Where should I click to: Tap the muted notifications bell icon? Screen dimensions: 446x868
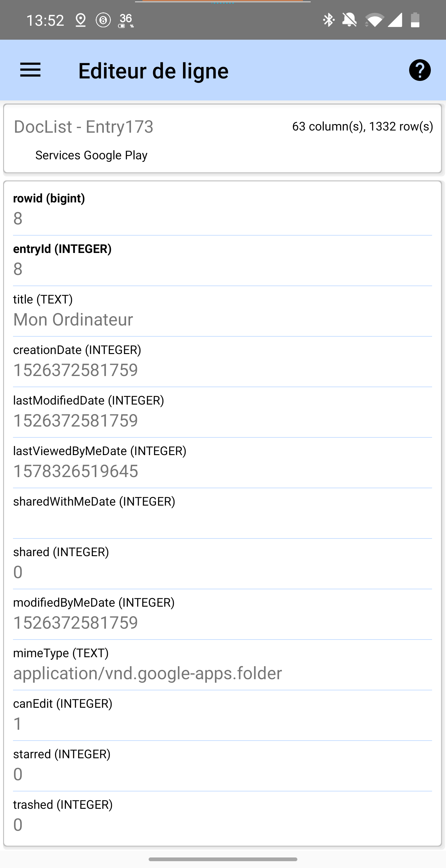tap(349, 20)
